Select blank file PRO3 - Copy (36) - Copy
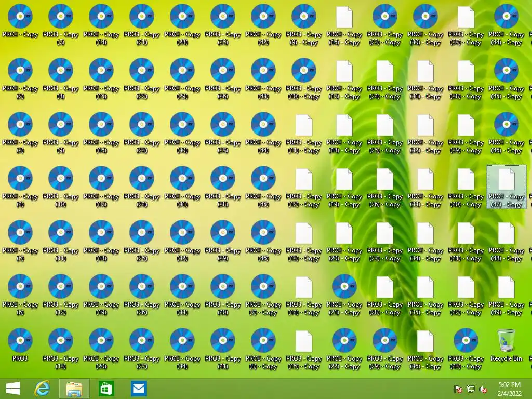This screenshot has width=532, height=399. [x=425, y=341]
